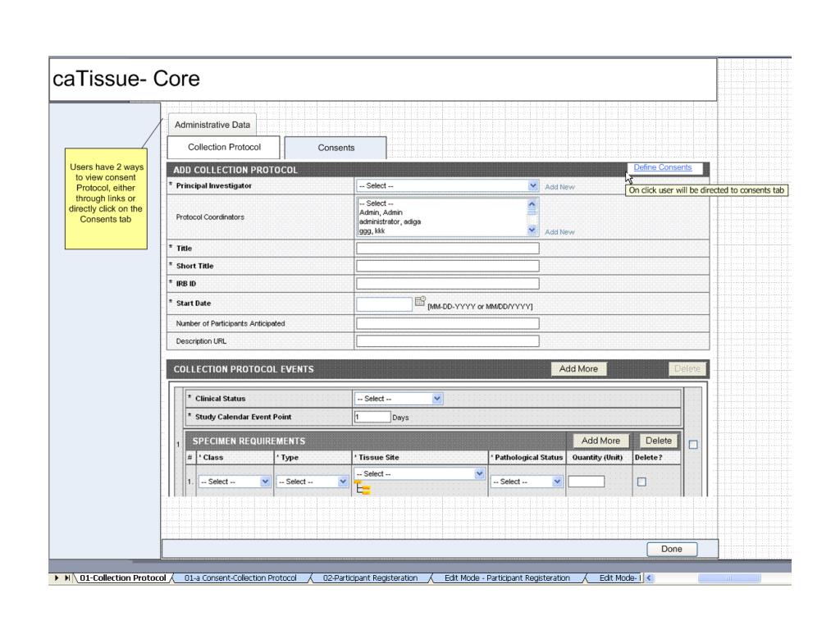Open the 02-Participant Registeration sheet tab
Viewport: 840px width, 630px height.
point(370,578)
